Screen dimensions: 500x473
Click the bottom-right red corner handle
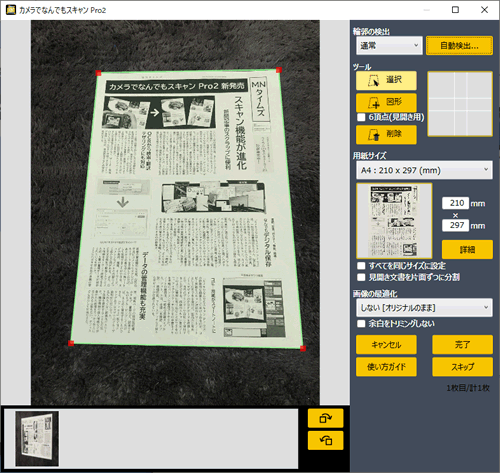303,348
